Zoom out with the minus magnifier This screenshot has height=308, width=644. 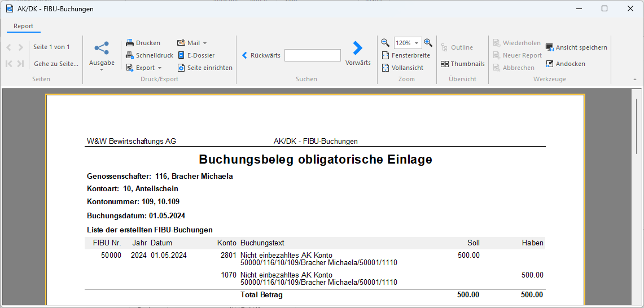(x=385, y=42)
